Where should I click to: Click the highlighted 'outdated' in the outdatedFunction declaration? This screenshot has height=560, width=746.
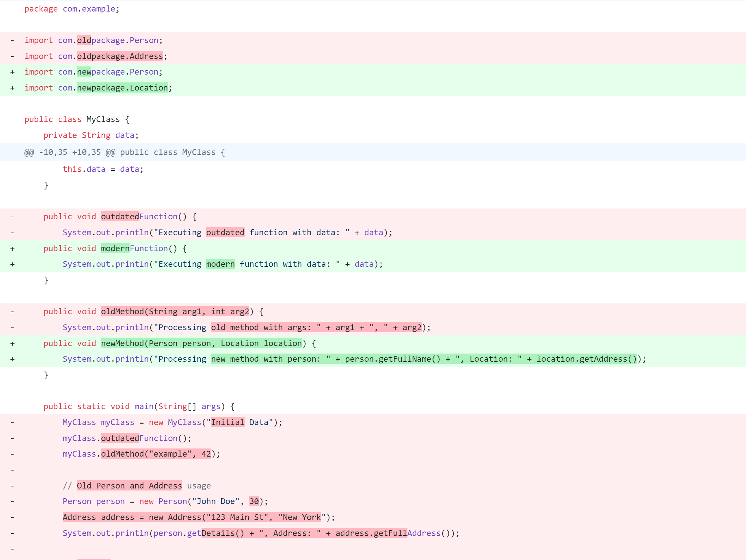point(120,217)
